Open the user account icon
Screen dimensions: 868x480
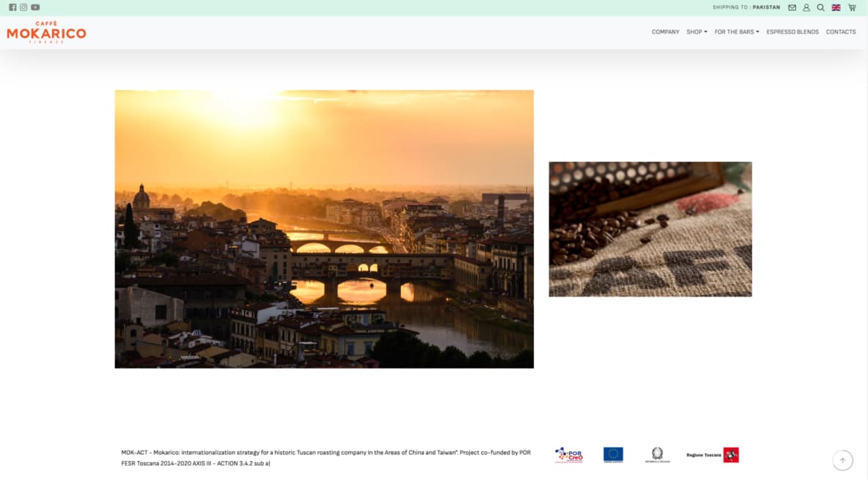click(x=806, y=7)
